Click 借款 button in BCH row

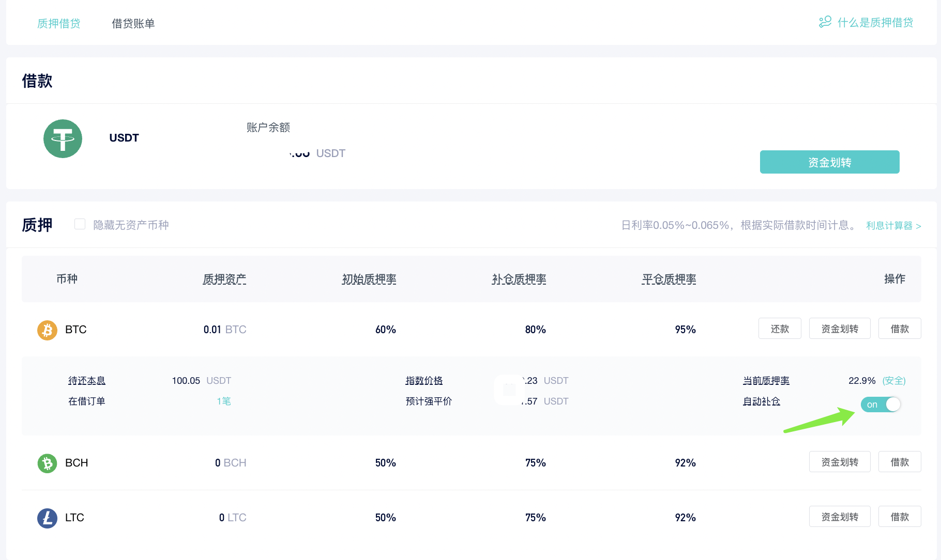(900, 462)
